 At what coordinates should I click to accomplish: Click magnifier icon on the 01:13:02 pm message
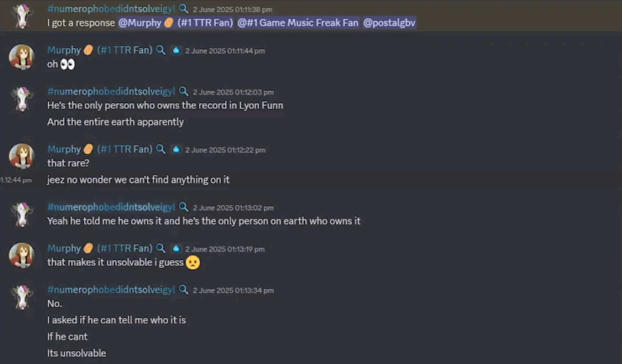pyautogui.click(x=183, y=207)
